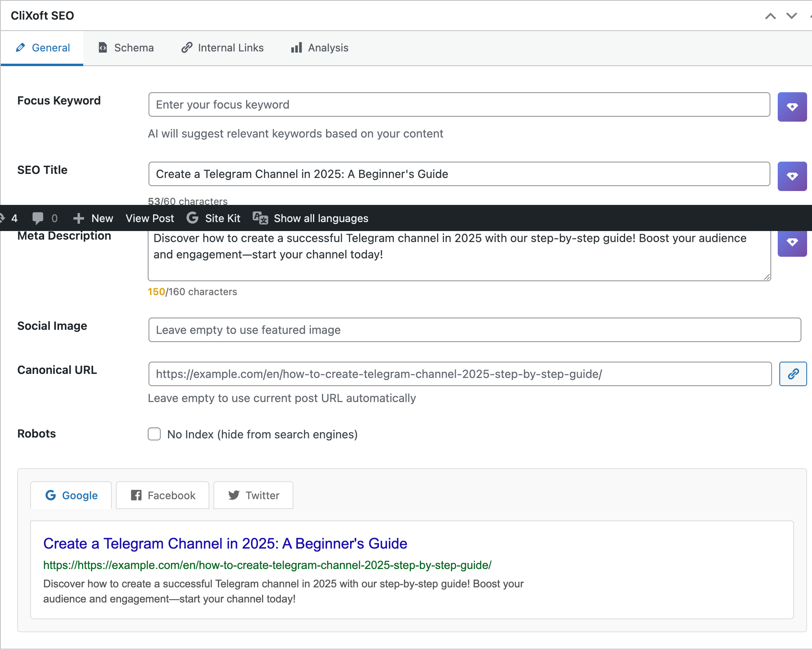Click AI generate icon for Meta Description
The width and height of the screenshot is (812, 649).
(792, 243)
